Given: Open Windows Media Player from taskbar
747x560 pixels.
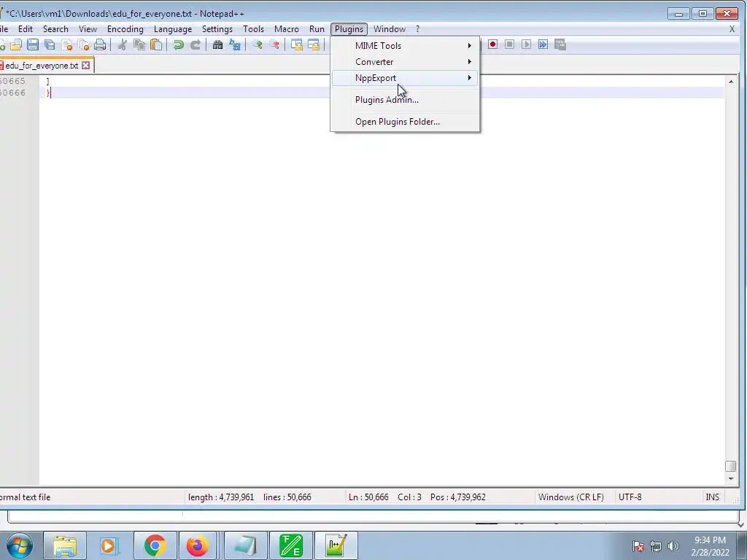Looking at the screenshot, I should tap(109, 545).
